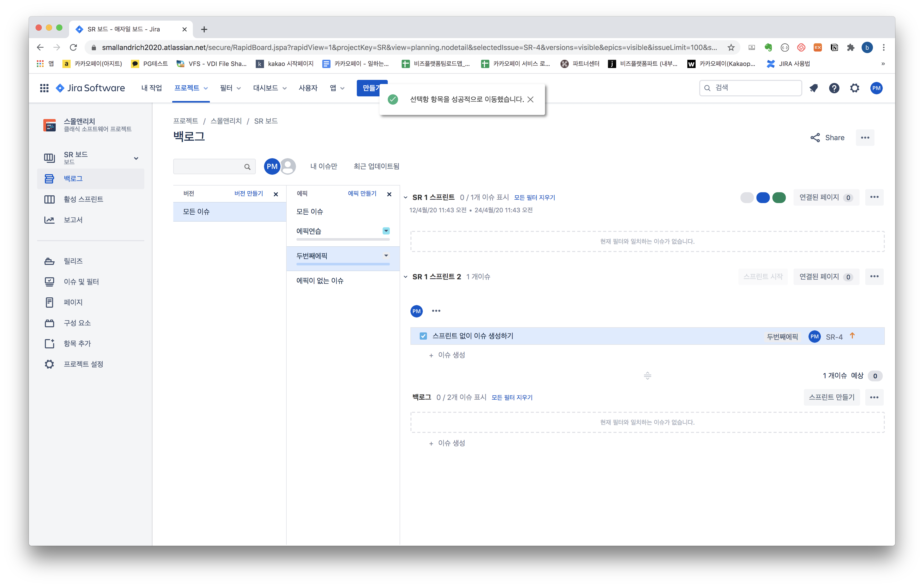Expand the 두번째에픽 dropdown arrow
Screen dimensions: 924x587
click(x=386, y=256)
